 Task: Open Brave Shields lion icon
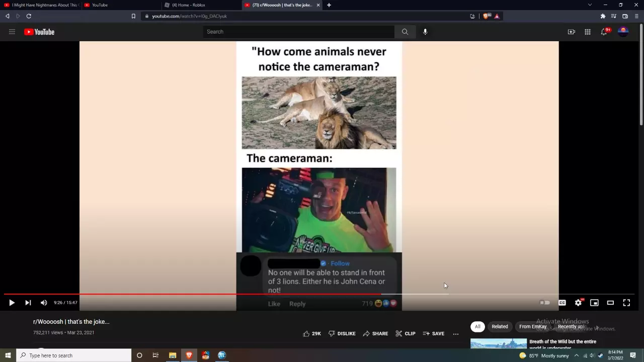[487, 16]
